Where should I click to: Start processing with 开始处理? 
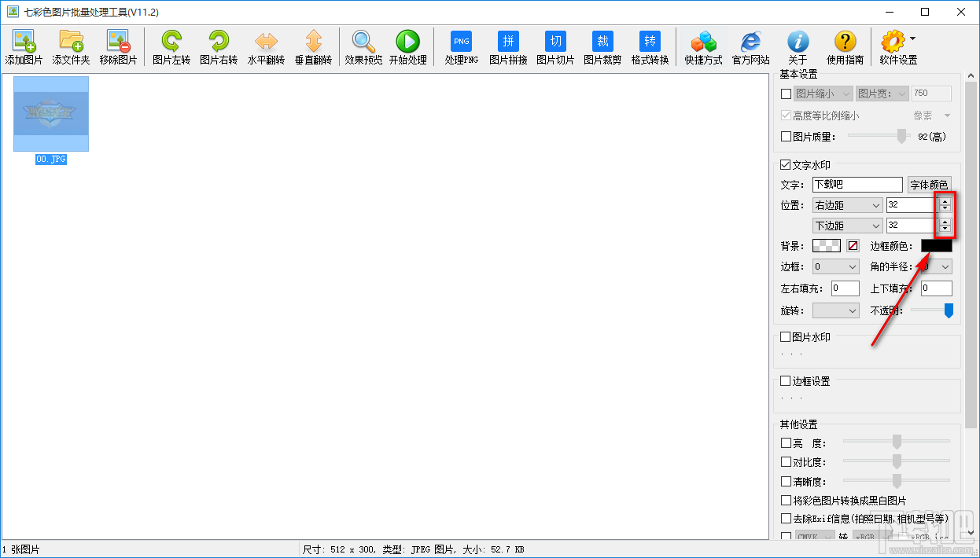coord(407,41)
